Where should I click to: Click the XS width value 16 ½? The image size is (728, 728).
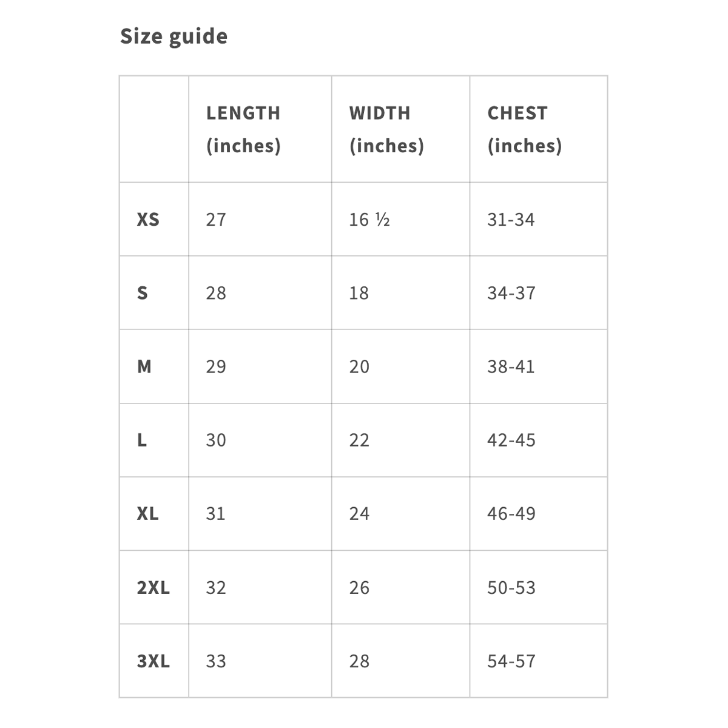point(369,219)
